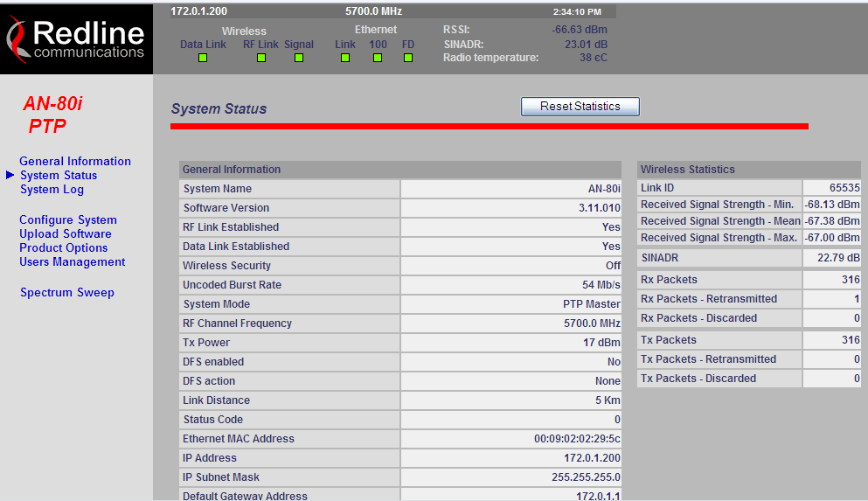
Task: Reset Statistics using the button
Action: pyautogui.click(x=580, y=107)
